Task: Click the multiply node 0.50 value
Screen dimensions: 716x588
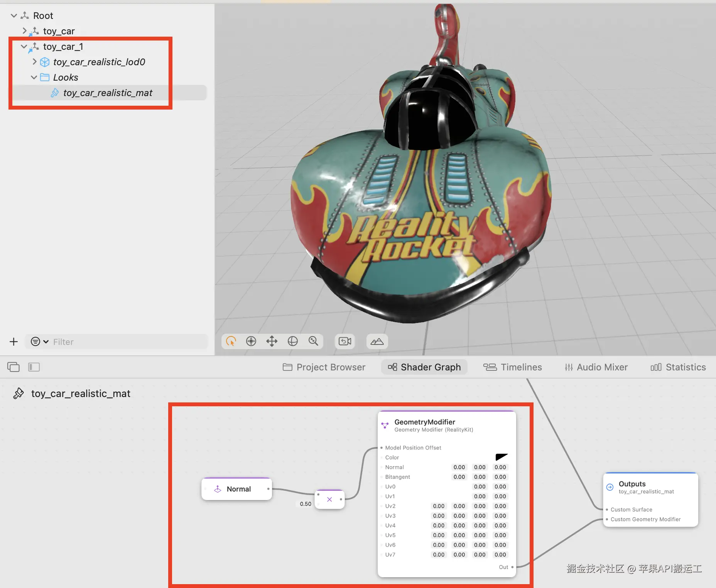Action: coord(306,504)
